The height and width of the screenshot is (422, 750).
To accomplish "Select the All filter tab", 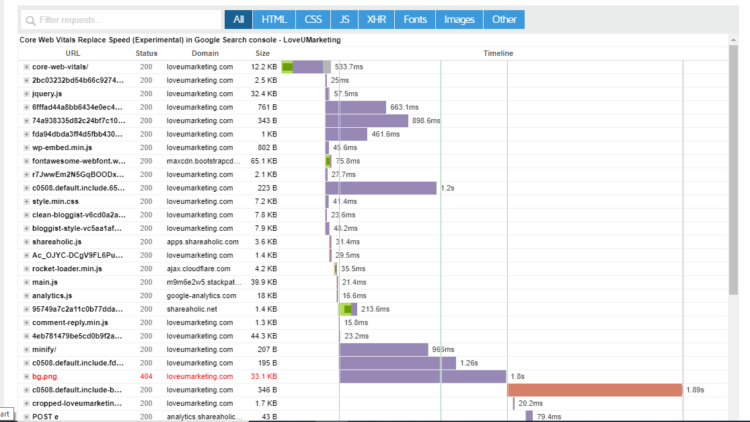I will (238, 20).
